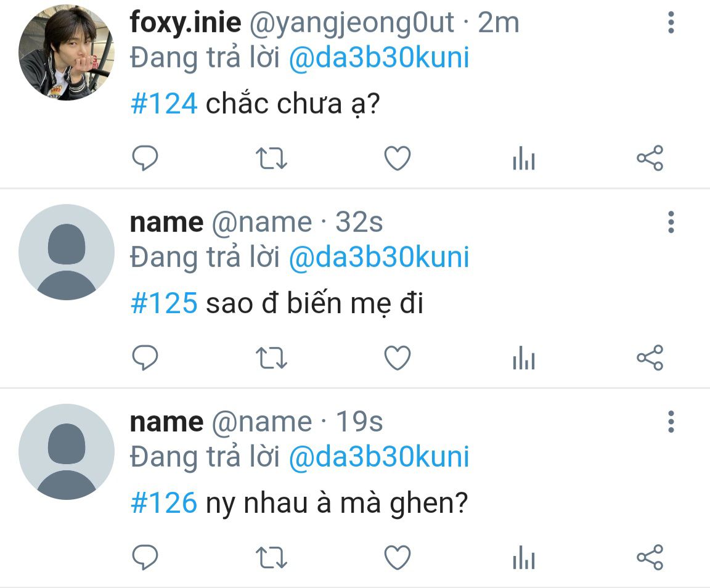
Task: Open more options for the #126 tweet
Action: click(671, 422)
